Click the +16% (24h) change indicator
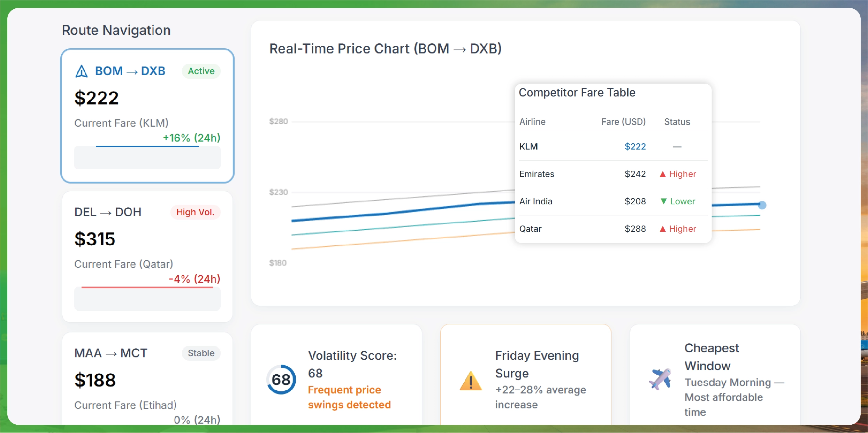868x433 pixels. click(x=192, y=138)
